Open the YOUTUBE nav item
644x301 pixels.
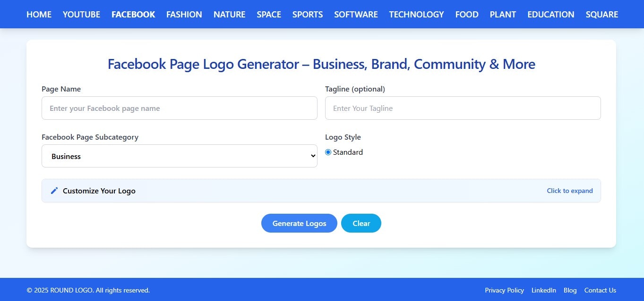(x=81, y=15)
